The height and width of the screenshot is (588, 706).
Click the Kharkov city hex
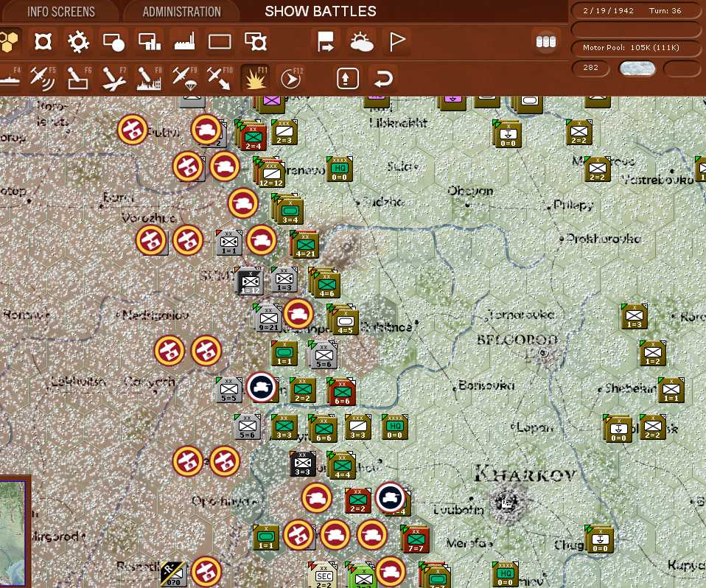pos(508,500)
